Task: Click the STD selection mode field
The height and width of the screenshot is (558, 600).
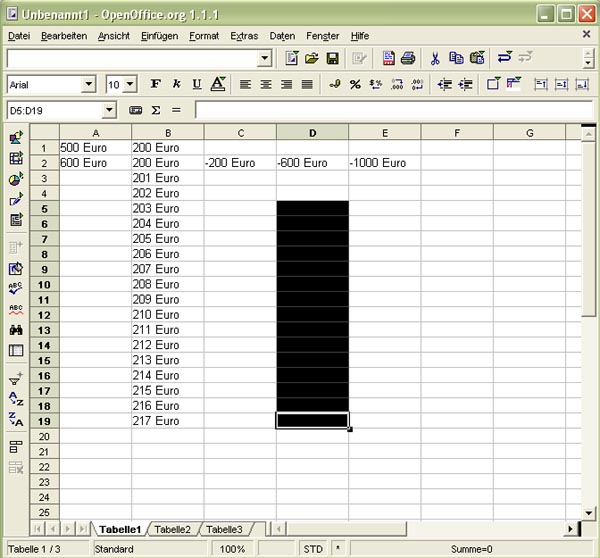Action: coord(313,549)
